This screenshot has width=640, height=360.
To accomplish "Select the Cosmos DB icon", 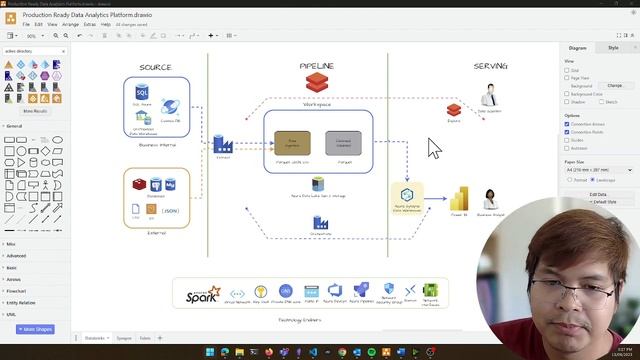I will click(x=170, y=107).
